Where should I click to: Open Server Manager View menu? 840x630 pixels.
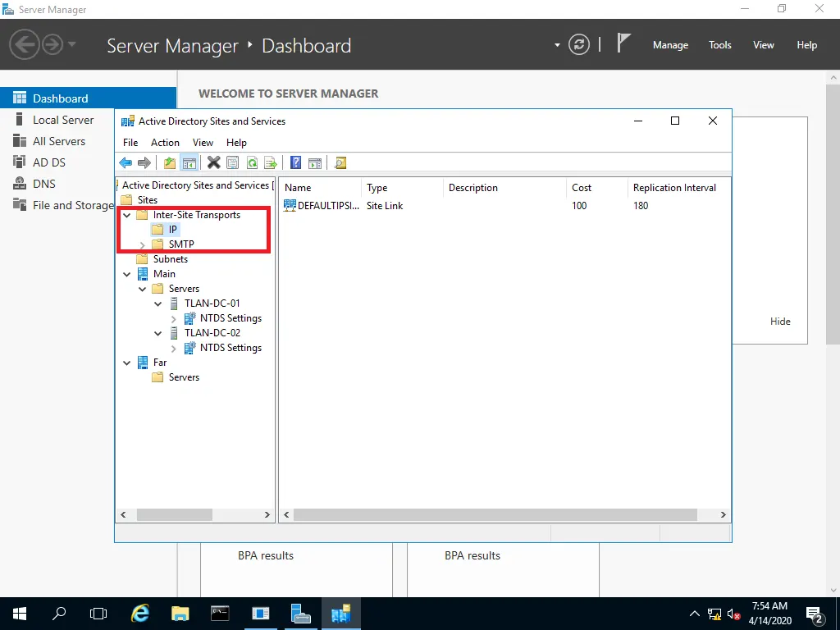[x=764, y=45]
